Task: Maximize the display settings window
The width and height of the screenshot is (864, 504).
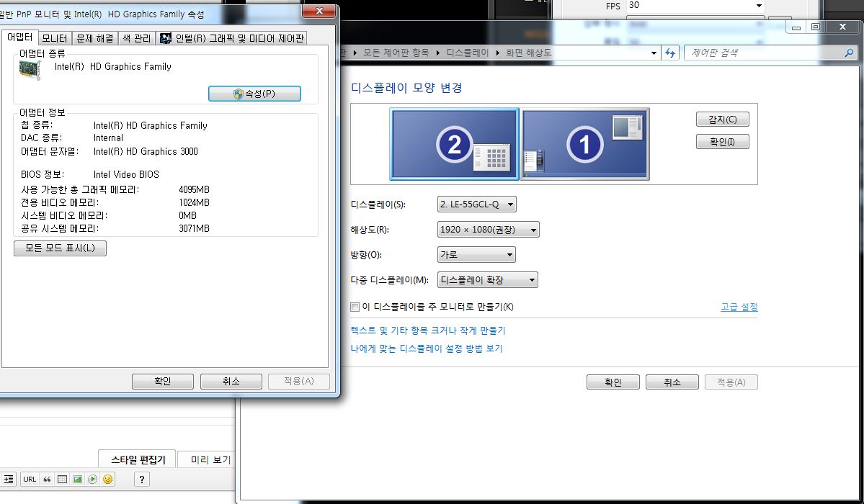Action: click(816, 27)
